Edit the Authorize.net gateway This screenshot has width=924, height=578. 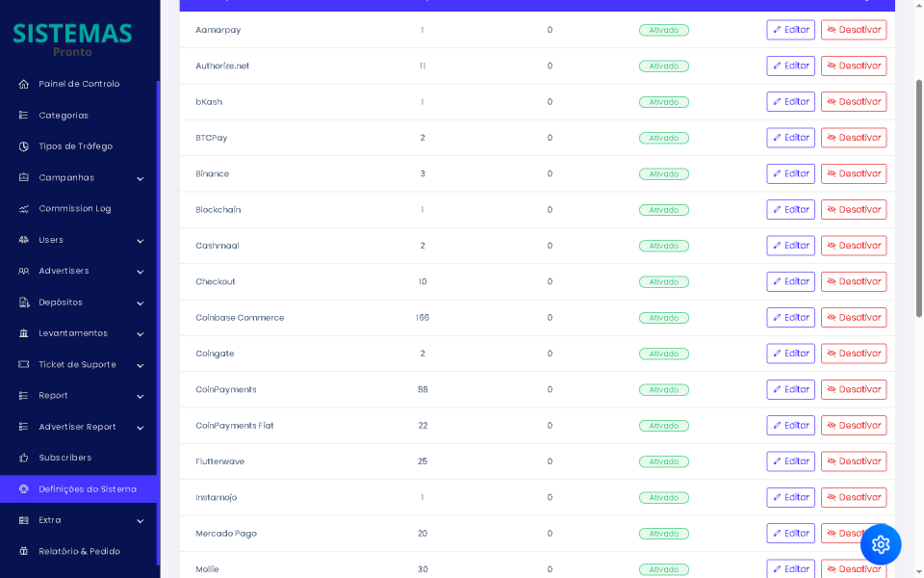(790, 66)
